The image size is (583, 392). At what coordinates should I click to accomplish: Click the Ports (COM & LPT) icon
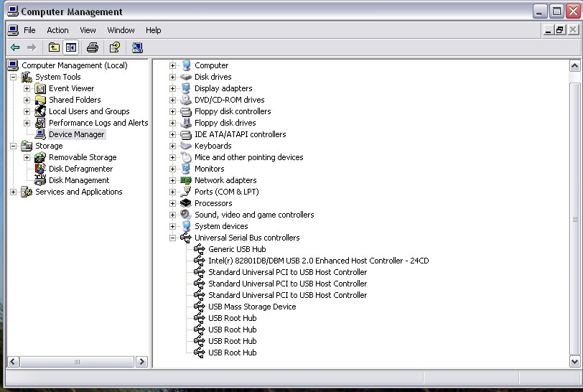(x=186, y=192)
